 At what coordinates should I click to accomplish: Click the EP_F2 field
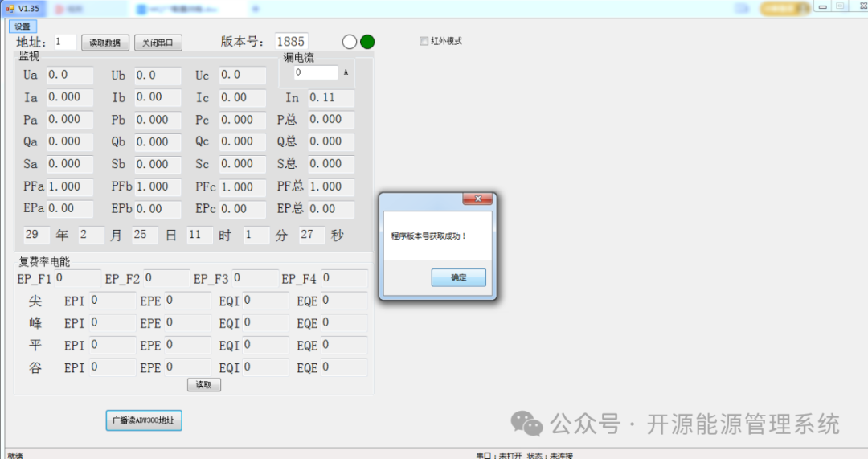[x=166, y=278]
